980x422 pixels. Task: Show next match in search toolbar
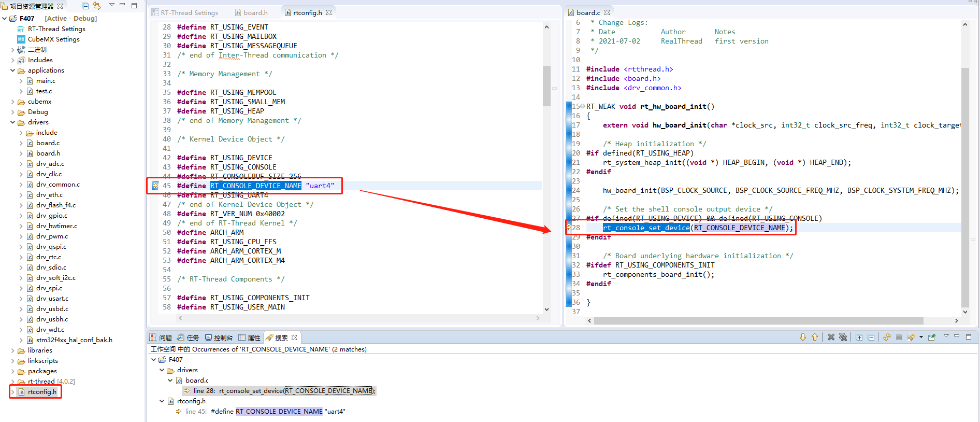[x=803, y=337]
